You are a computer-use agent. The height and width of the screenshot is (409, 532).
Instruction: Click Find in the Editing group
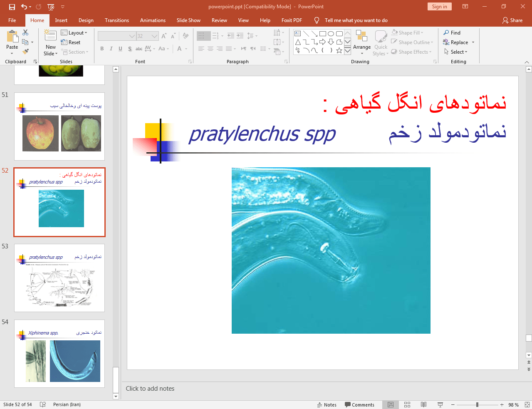click(x=452, y=33)
